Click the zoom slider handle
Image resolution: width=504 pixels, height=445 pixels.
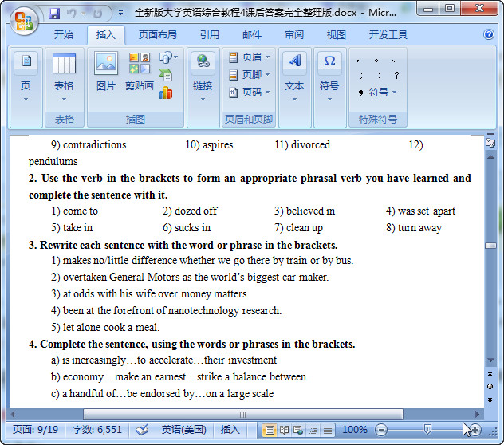[427, 429]
